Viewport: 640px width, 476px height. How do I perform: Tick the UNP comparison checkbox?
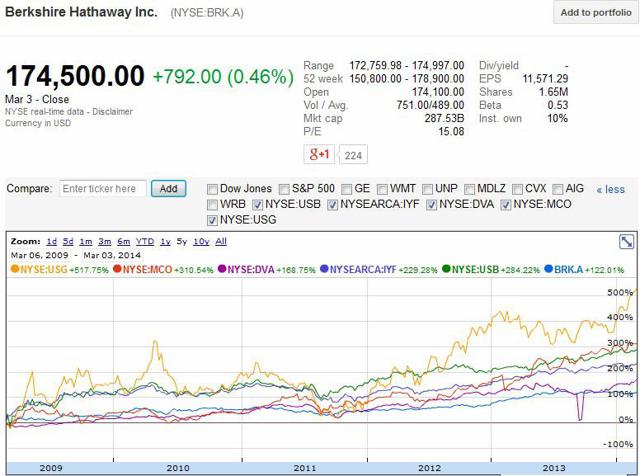point(427,189)
